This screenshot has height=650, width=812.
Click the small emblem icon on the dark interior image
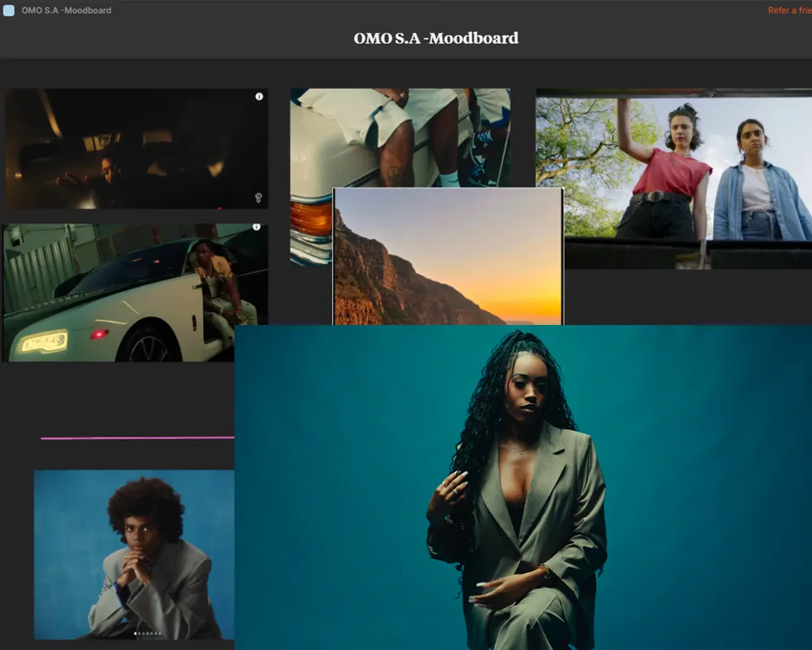(x=258, y=197)
